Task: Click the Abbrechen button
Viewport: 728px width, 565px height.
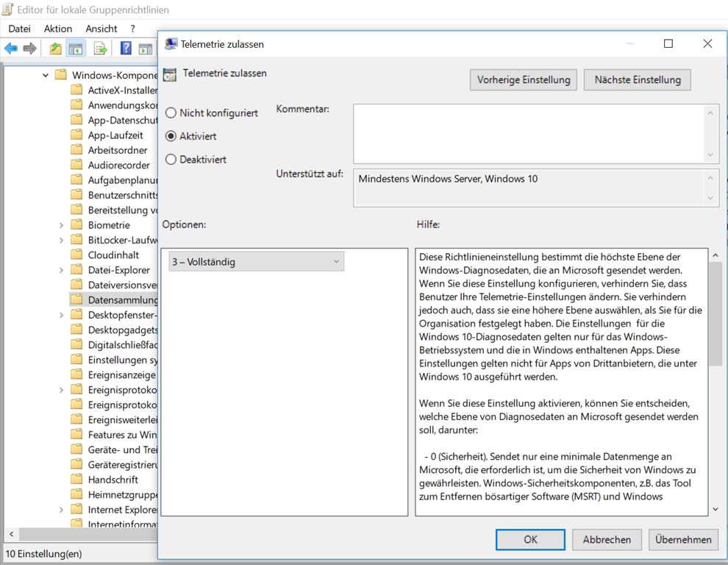Action: pos(607,539)
